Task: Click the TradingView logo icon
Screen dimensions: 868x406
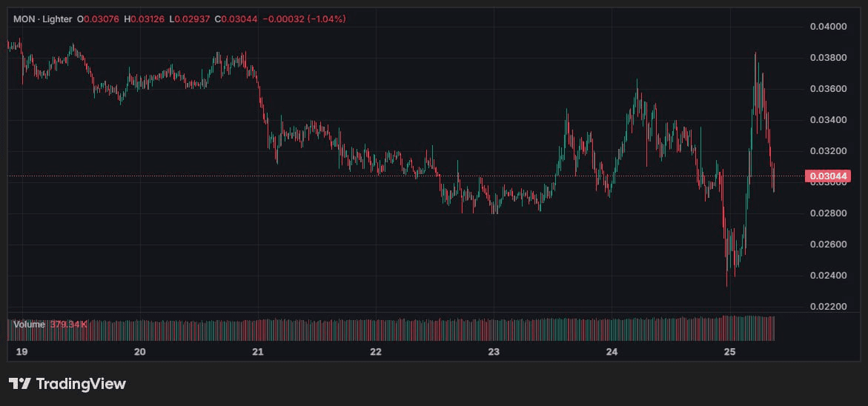Action: coord(19,384)
